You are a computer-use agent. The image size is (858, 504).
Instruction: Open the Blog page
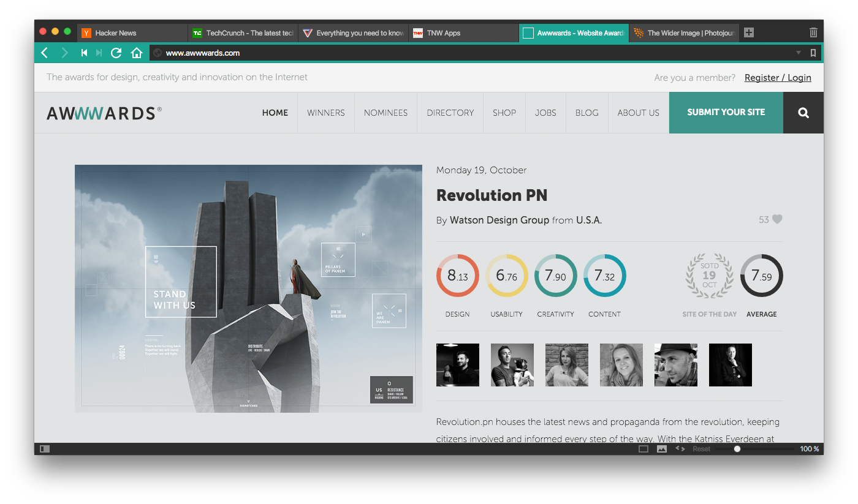(x=587, y=113)
